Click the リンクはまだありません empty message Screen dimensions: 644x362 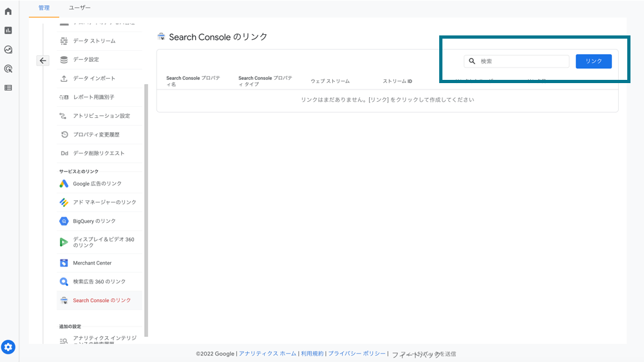pos(387,100)
